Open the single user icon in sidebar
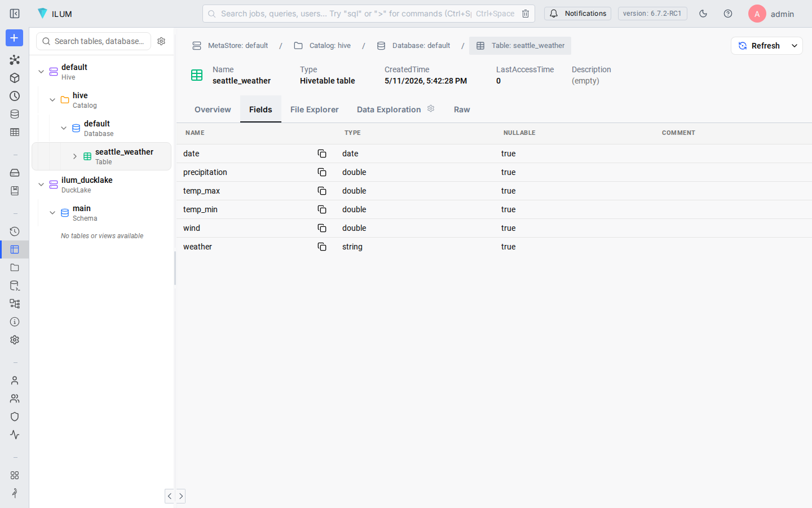The width and height of the screenshot is (812, 508). 15,380
